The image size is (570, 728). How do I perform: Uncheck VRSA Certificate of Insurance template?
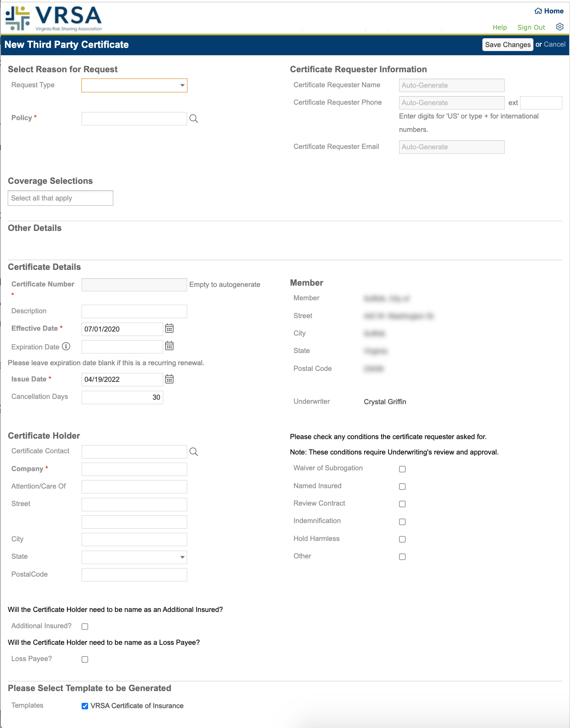(85, 706)
